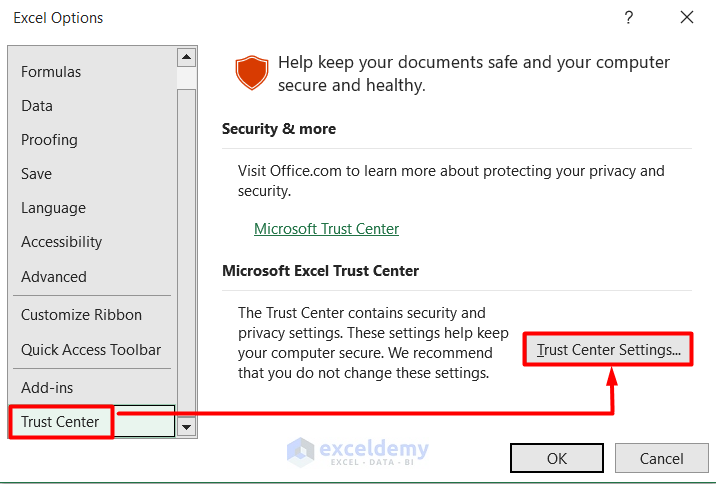Viewport: 716px width, 484px height.
Task: Click the Trust Center Settings button
Action: [608, 350]
